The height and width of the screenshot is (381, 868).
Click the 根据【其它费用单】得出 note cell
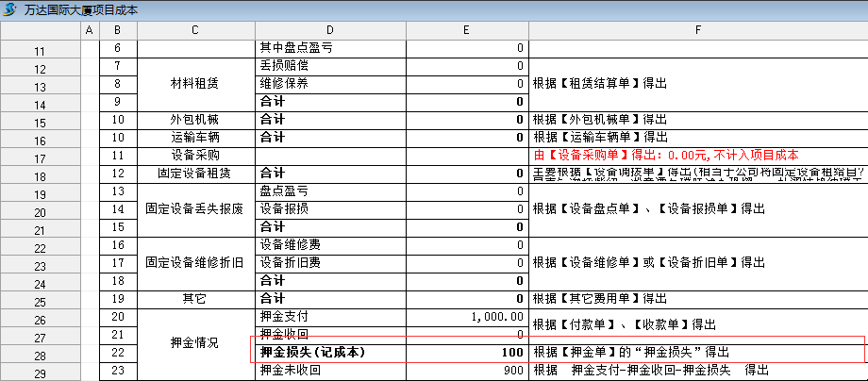coord(697,298)
